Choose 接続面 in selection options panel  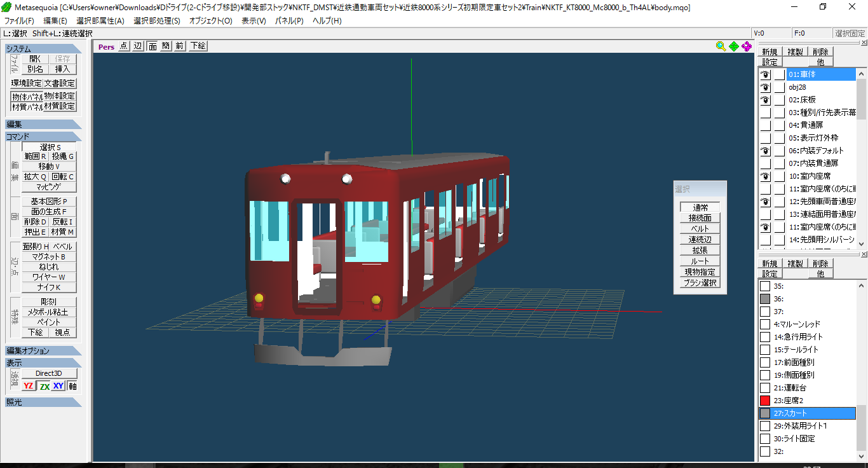coord(700,218)
